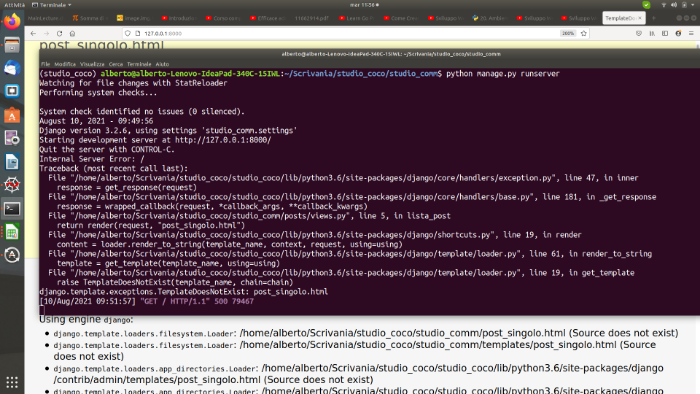This screenshot has width=700, height=394.
Task: Launch LibreOffice Writer from the dock
Action: [12, 162]
